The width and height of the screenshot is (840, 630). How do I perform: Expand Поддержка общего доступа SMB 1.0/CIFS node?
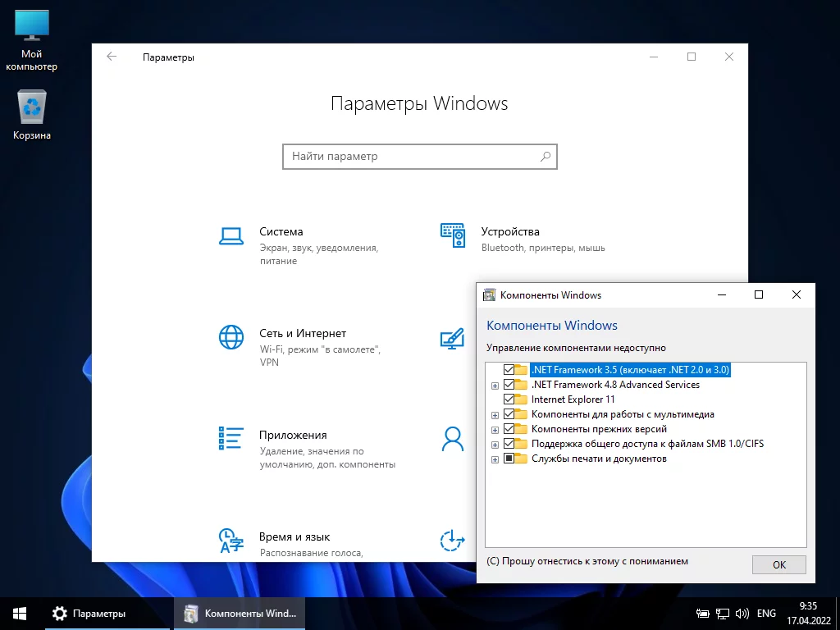pyautogui.click(x=495, y=445)
